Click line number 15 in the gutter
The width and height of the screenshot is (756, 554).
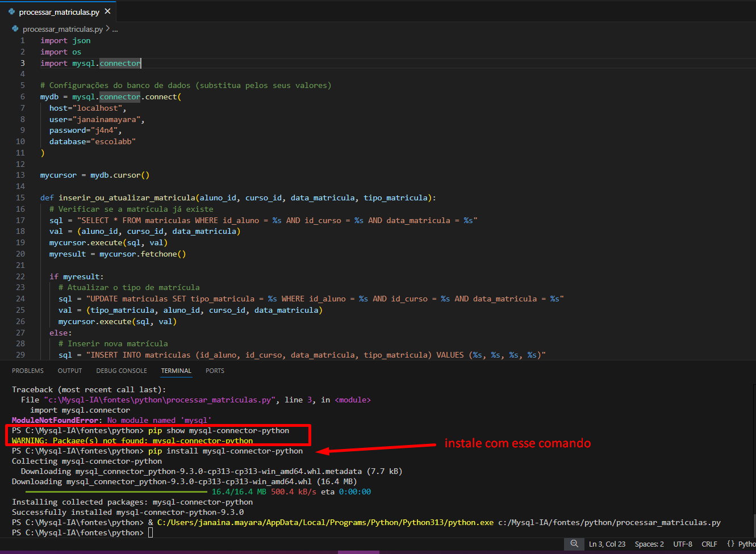(x=20, y=198)
